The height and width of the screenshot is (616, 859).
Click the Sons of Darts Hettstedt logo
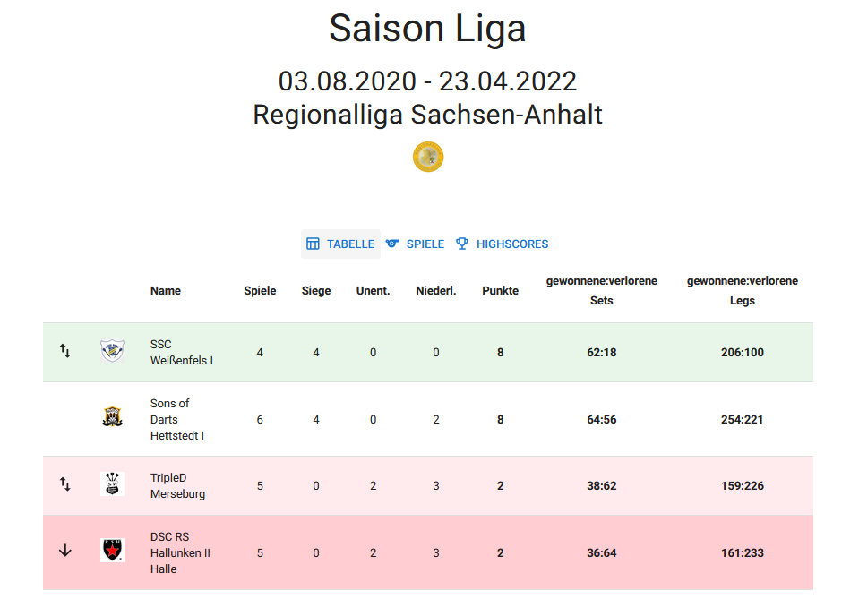coord(112,416)
